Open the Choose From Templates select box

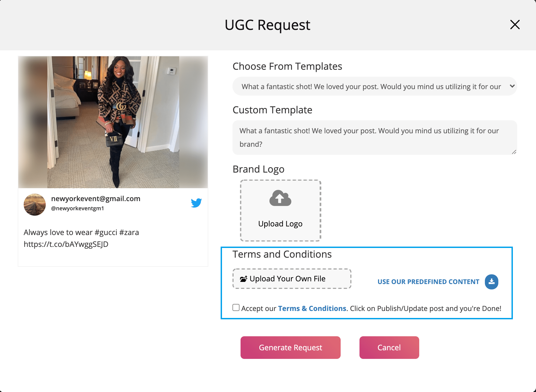pyautogui.click(x=371, y=86)
